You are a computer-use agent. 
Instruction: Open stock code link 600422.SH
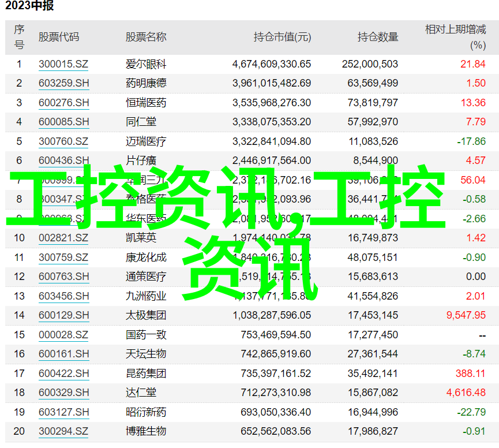pos(63,374)
